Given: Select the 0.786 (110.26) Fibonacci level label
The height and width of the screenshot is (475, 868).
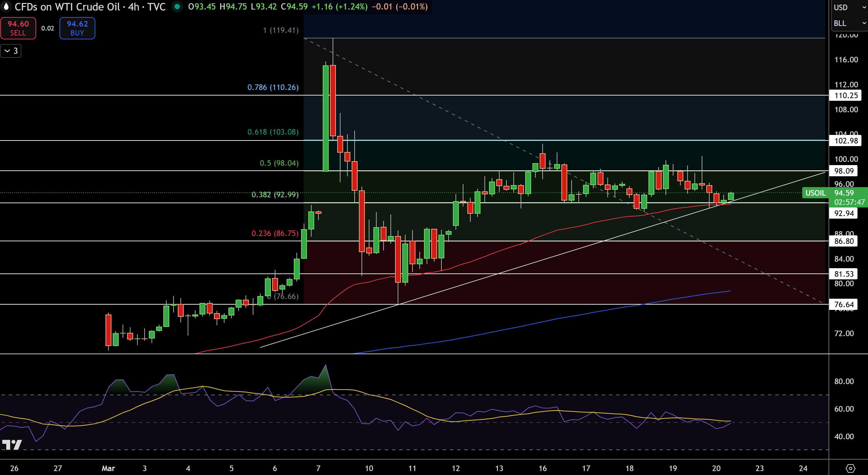Looking at the screenshot, I should (x=273, y=87).
